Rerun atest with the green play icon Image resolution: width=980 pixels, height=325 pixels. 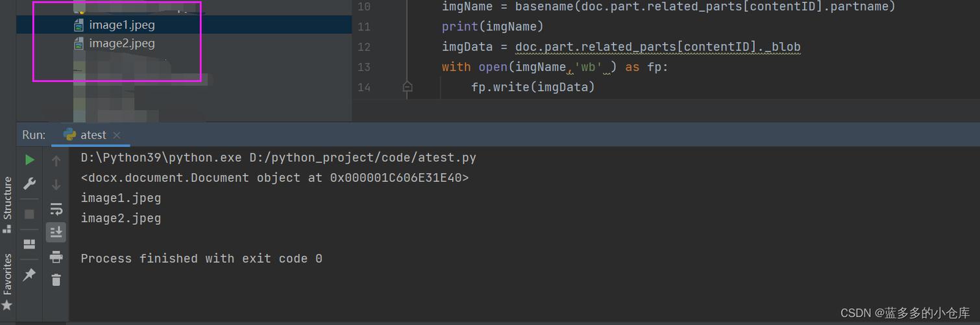point(30,159)
